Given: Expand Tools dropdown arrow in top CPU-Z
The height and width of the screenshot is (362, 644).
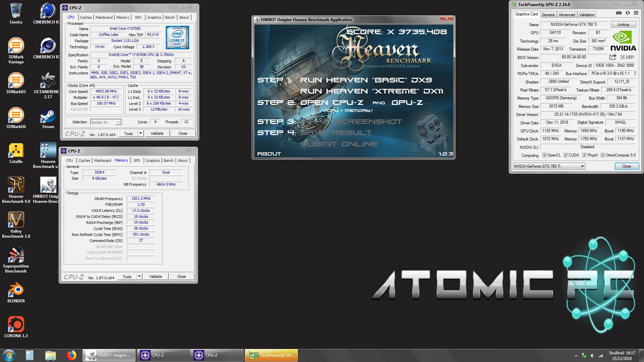Looking at the screenshot, I should coord(141,133).
